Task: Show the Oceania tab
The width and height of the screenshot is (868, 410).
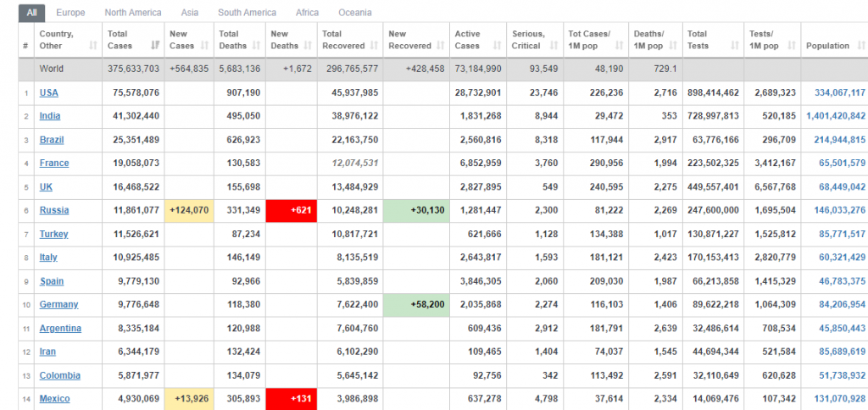Action: pos(355,12)
